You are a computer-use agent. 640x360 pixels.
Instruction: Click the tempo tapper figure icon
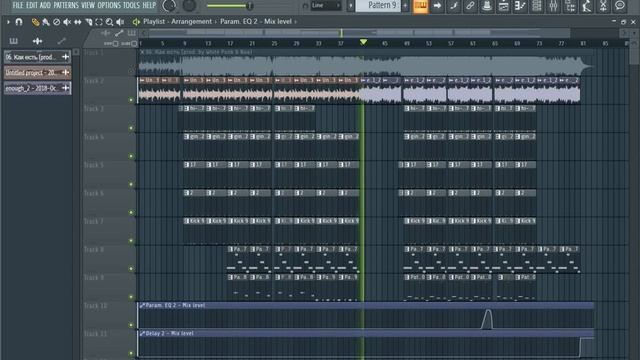(x=587, y=6)
